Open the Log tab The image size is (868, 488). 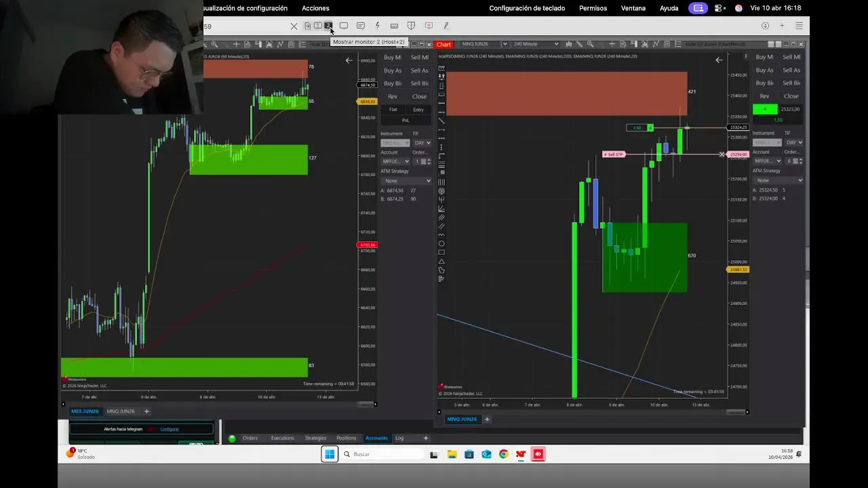coord(399,438)
